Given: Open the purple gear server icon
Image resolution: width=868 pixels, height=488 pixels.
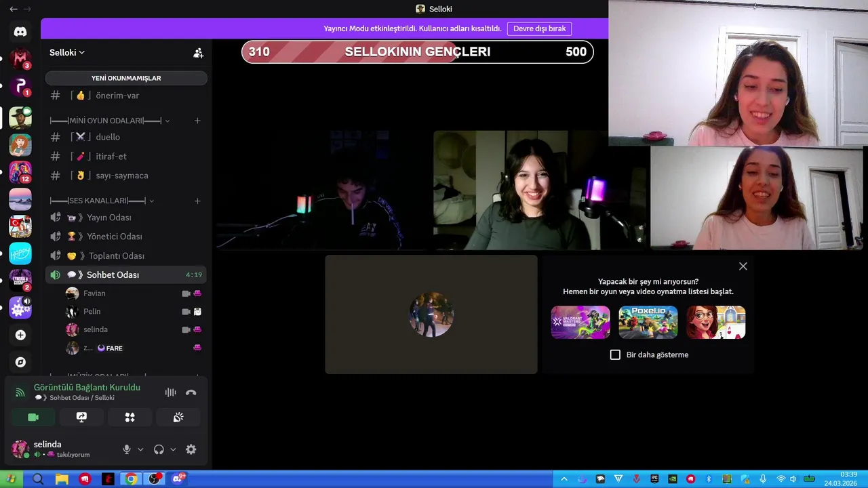Looking at the screenshot, I should pyautogui.click(x=20, y=308).
